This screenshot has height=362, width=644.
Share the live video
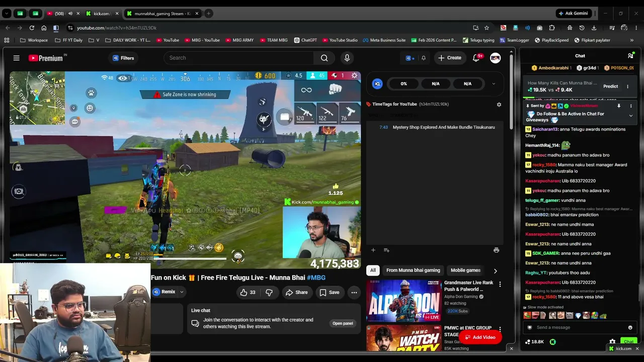point(296,292)
